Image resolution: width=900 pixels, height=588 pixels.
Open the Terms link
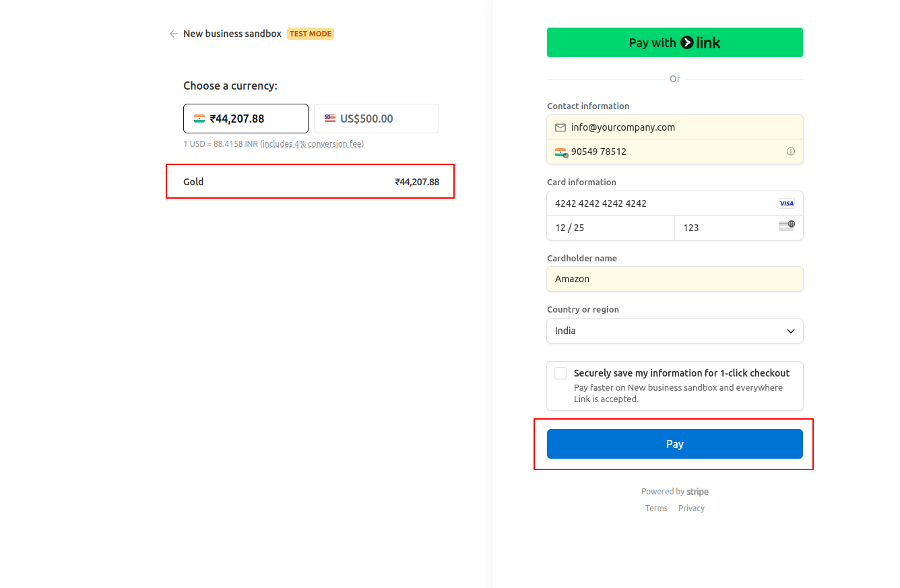[656, 508]
